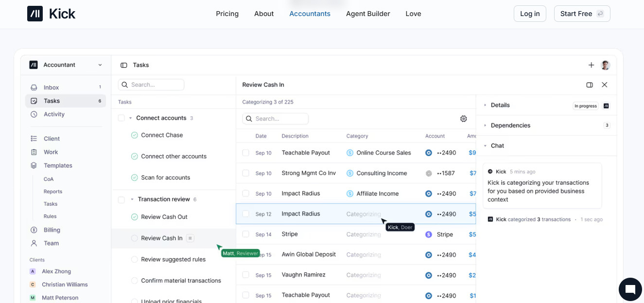Mark Review suggested rules task complete
This screenshot has width=644, height=303.
tap(135, 260)
